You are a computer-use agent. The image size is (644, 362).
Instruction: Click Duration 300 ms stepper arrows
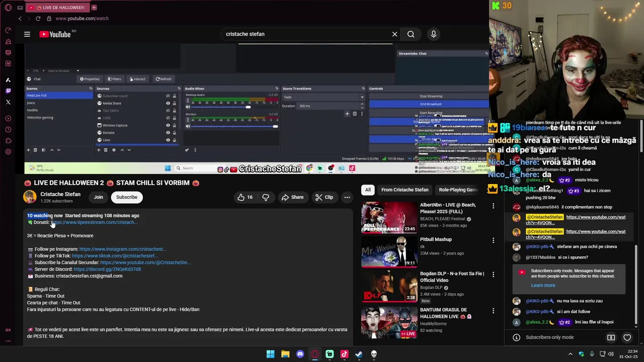362,106
